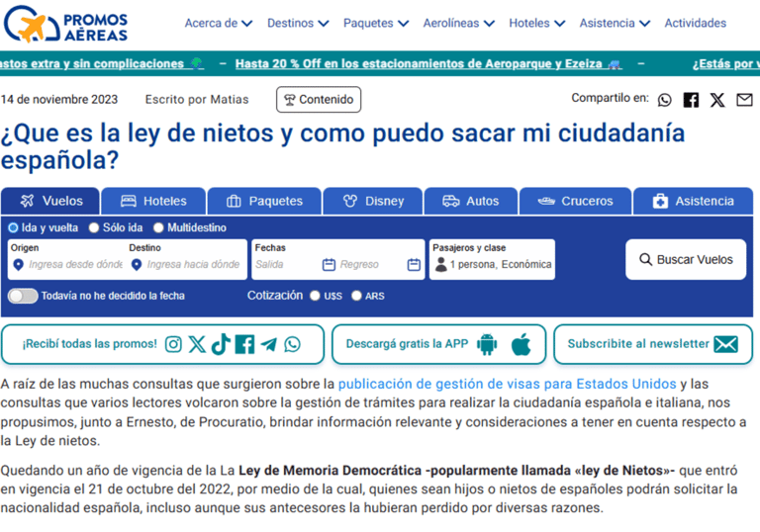The height and width of the screenshot is (532, 760).
Task: Expand Asistencia navigation menu
Action: pos(615,24)
